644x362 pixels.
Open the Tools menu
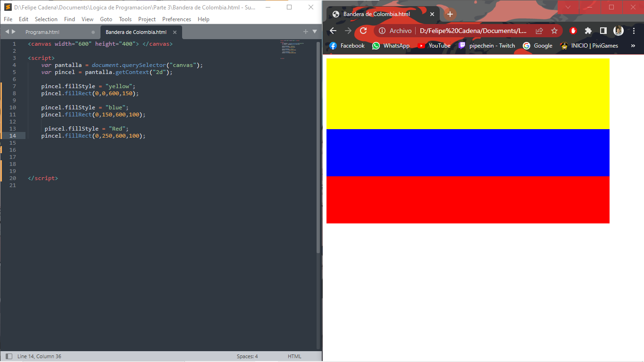click(125, 19)
